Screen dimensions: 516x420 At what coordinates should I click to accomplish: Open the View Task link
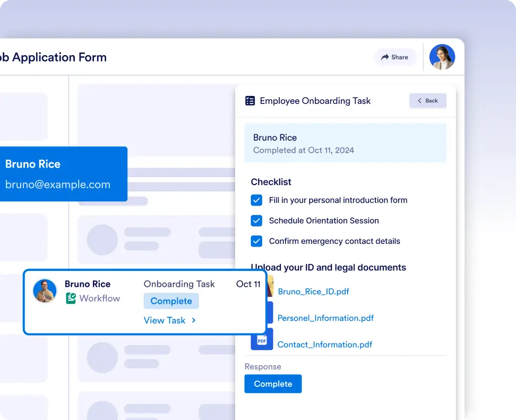[165, 320]
